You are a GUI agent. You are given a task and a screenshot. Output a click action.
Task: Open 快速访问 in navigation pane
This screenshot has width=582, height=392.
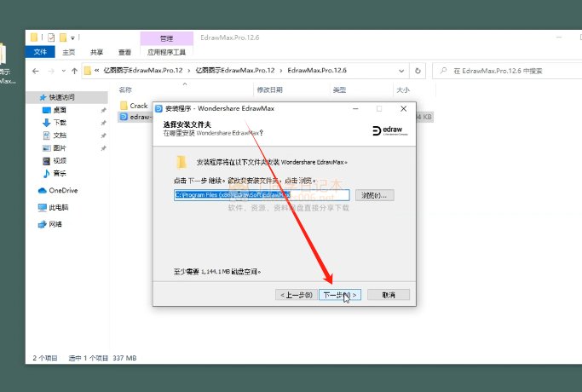click(x=61, y=97)
